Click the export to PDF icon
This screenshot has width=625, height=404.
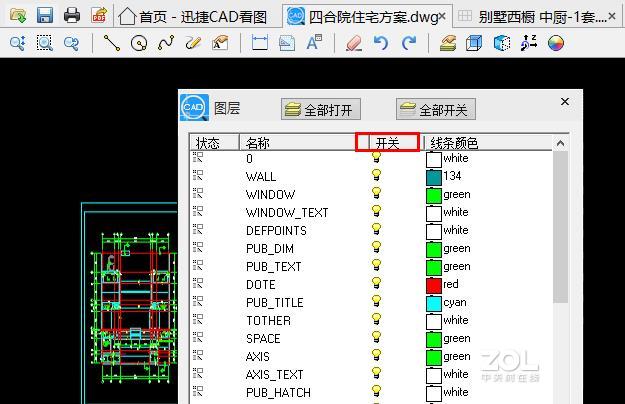tap(99, 15)
